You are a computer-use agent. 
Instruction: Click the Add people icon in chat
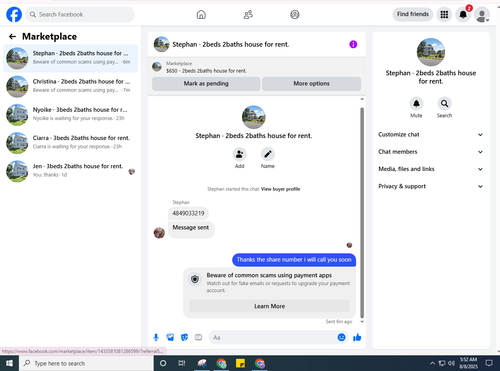[239, 154]
